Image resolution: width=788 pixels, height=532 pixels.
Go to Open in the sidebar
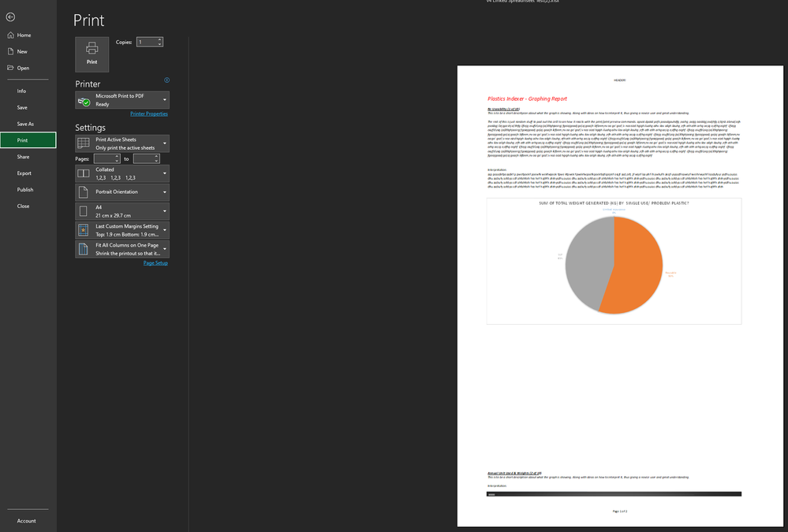click(23, 68)
